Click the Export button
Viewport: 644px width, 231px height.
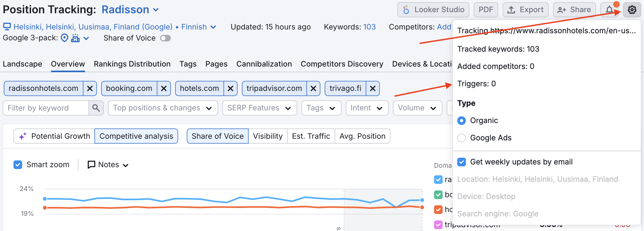(525, 10)
